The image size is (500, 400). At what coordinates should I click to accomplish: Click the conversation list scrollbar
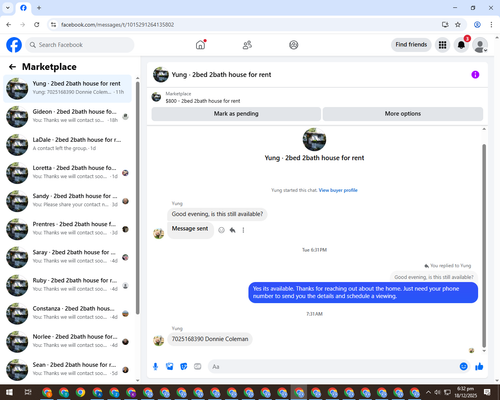(137, 197)
